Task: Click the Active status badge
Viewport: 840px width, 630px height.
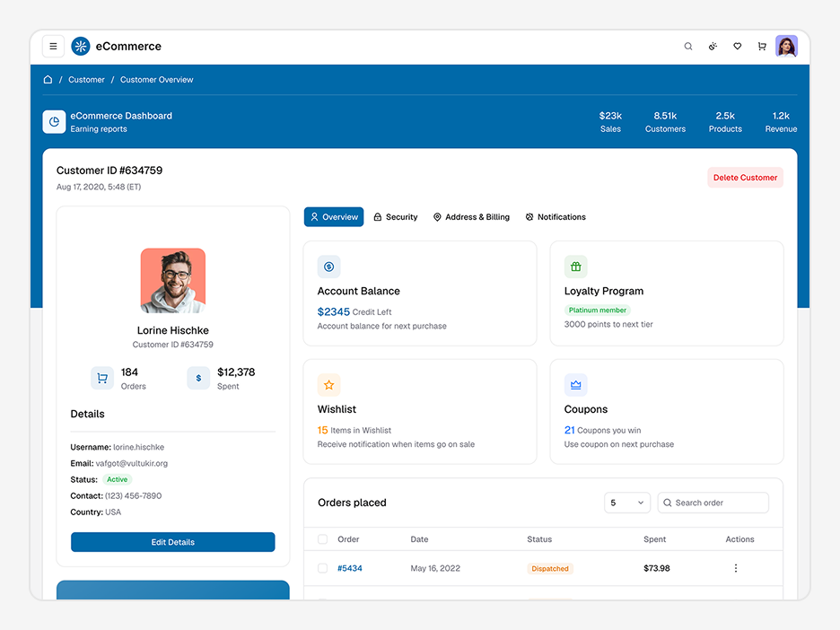Action: [x=117, y=479]
